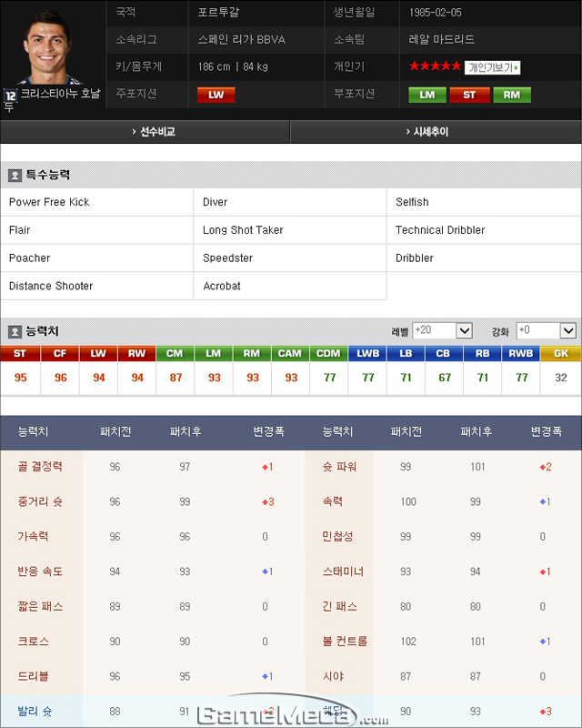The height and width of the screenshot is (728, 582).
Task: Click the GK rating value 32
Action: (x=561, y=378)
